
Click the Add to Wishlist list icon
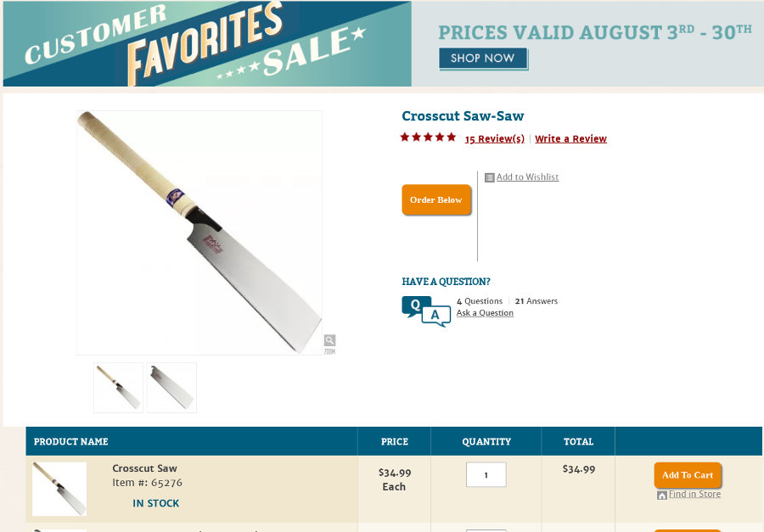pos(490,177)
